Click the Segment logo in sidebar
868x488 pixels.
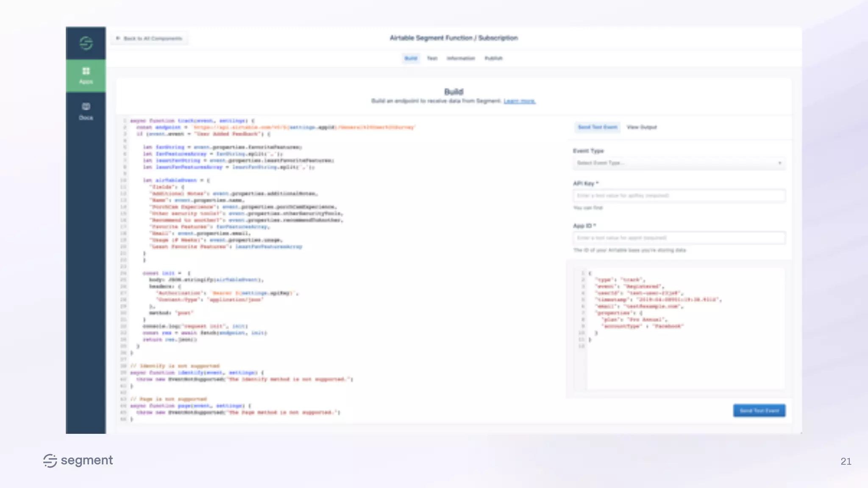86,43
